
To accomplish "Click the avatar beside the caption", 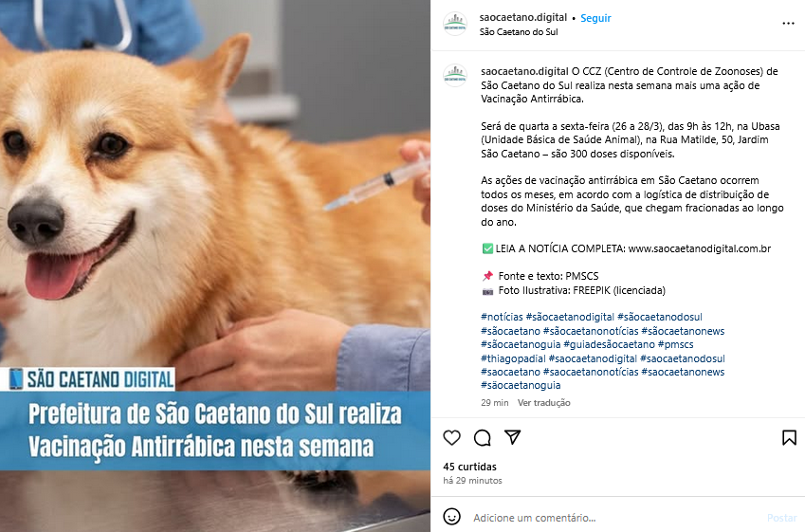I will [455, 76].
